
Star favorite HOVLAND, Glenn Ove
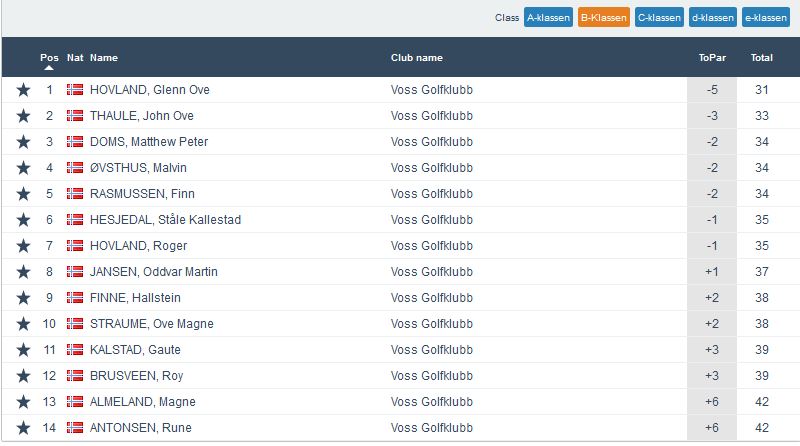pyautogui.click(x=23, y=90)
